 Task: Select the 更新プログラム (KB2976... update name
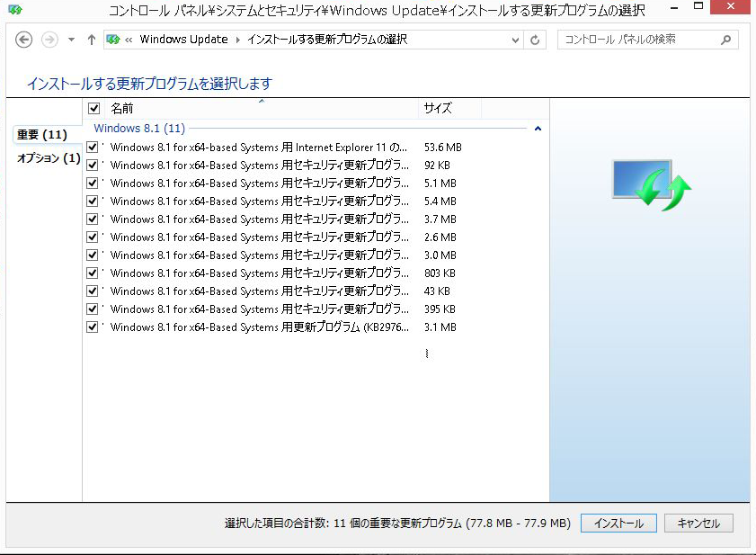[x=260, y=327]
